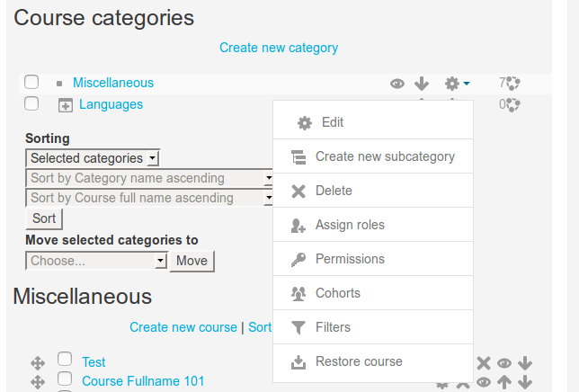The height and width of the screenshot is (392, 579).
Task: Check the box next to the Test course
Action: point(65,359)
